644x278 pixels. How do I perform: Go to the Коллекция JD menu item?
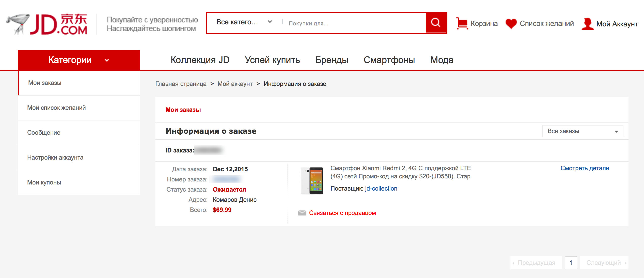coord(200,60)
